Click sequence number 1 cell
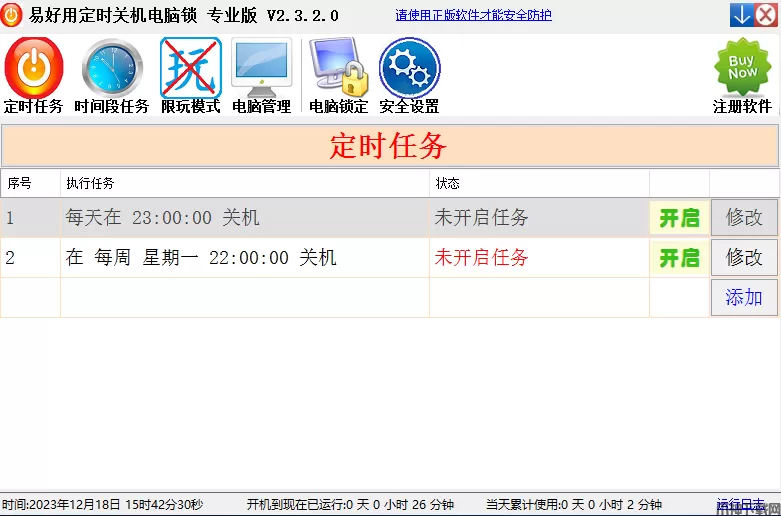 click(x=30, y=218)
